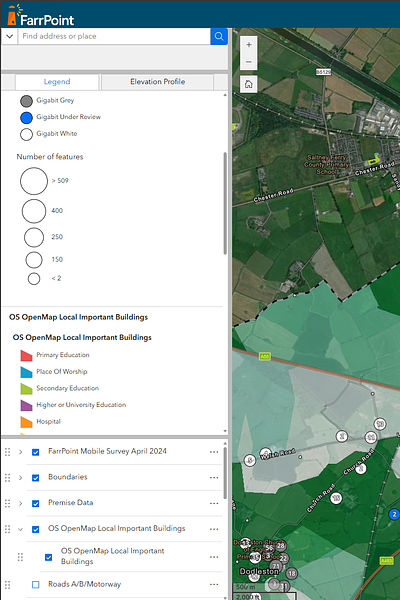Collapse OS OpenMap Local Important Buildings group
The height and width of the screenshot is (600, 400).
(20, 529)
